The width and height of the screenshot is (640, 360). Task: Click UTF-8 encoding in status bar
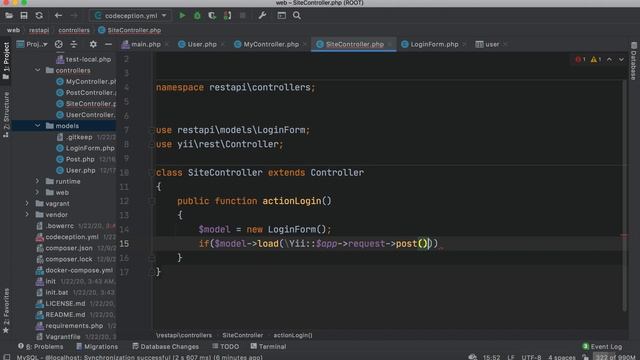[x=531, y=357]
